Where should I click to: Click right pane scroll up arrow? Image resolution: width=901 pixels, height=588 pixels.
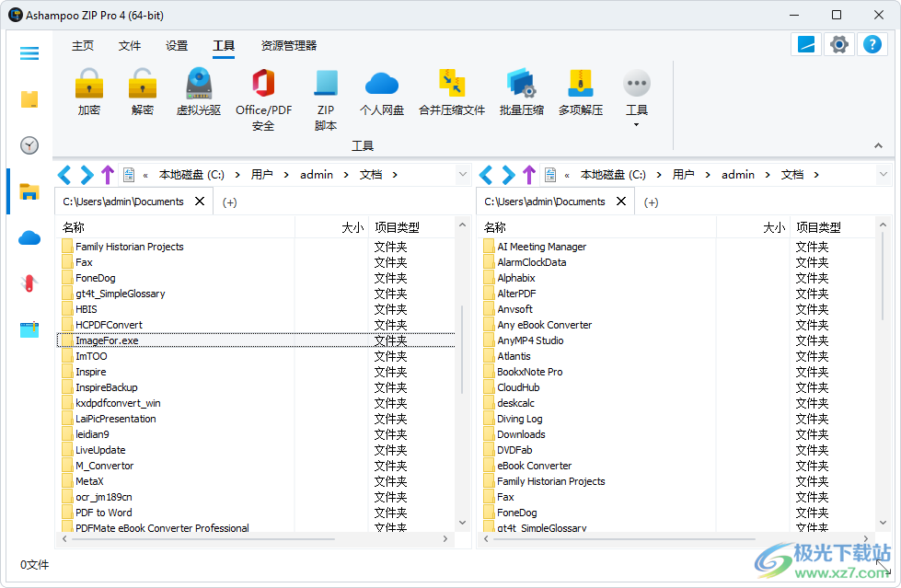click(884, 225)
